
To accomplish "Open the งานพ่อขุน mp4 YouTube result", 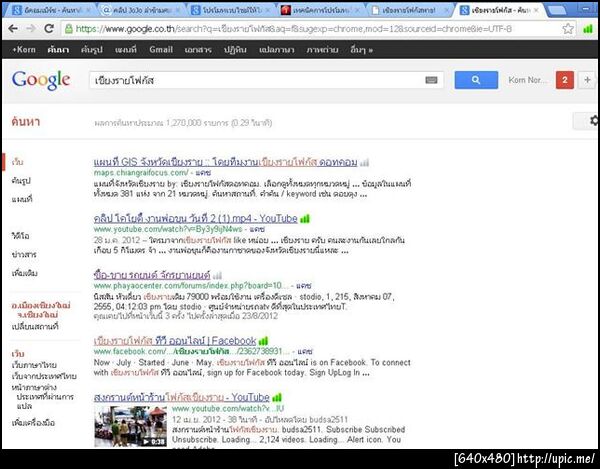I will (x=196, y=218).
